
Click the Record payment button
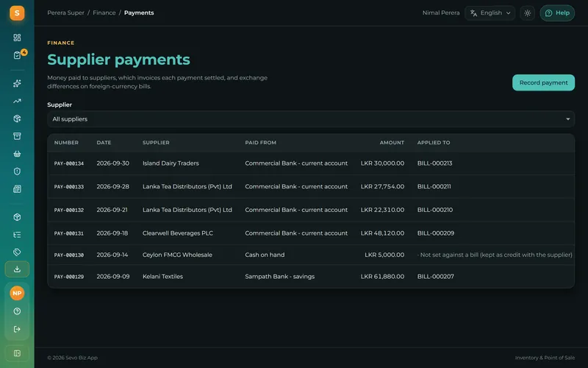543,82
